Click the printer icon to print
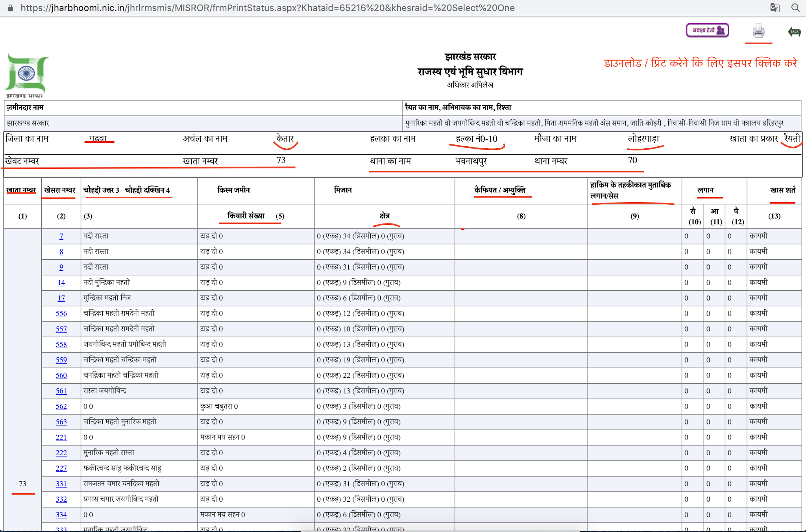The width and height of the screenshot is (806, 532). [x=758, y=31]
